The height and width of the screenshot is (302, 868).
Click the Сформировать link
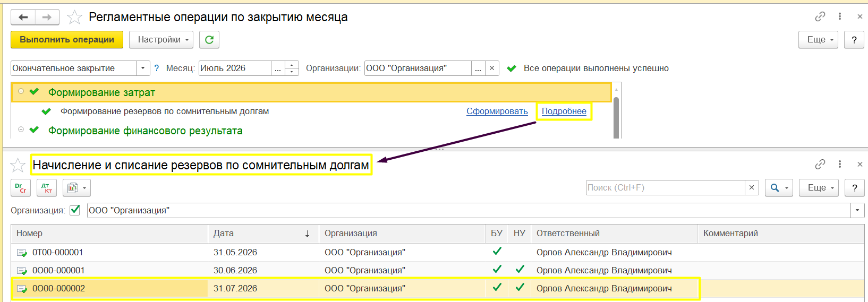pos(497,111)
